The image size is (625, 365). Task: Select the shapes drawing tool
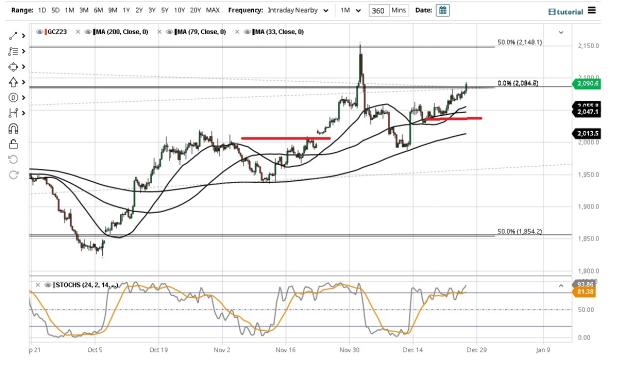(13, 67)
